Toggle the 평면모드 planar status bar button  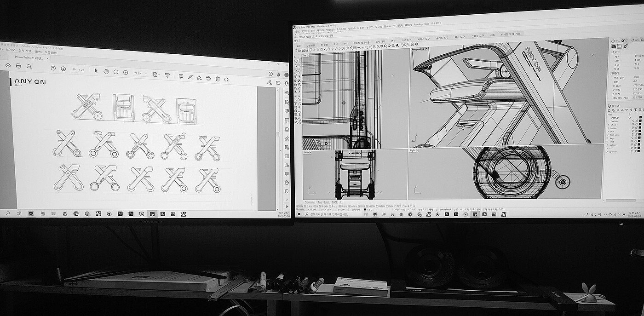pyautogui.click(x=422, y=209)
